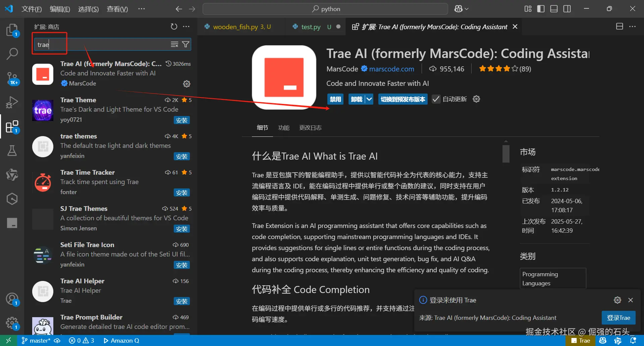The height and width of the screenshot is (346, 644).
Task: Toggle the secondary side bar visibility
Action: 567,9
